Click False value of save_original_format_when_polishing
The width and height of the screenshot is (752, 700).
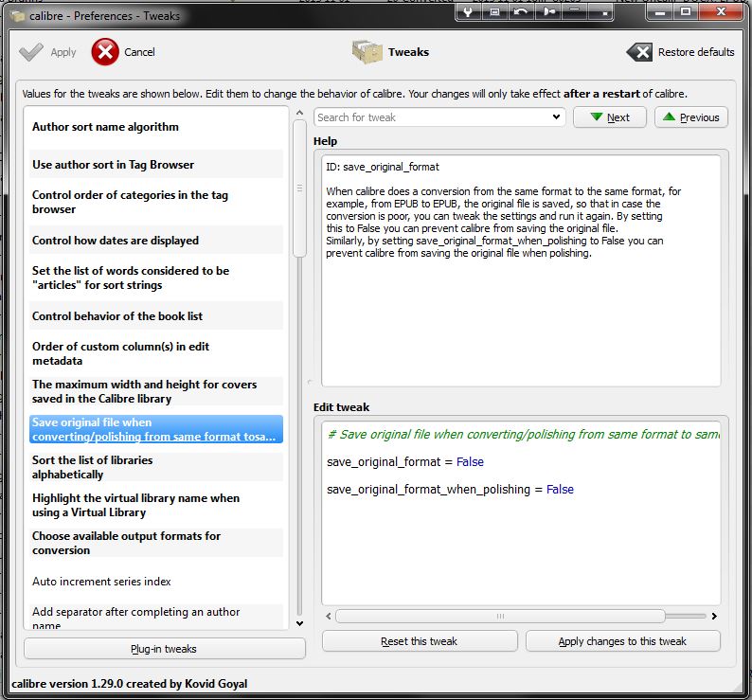coord(560,489)
